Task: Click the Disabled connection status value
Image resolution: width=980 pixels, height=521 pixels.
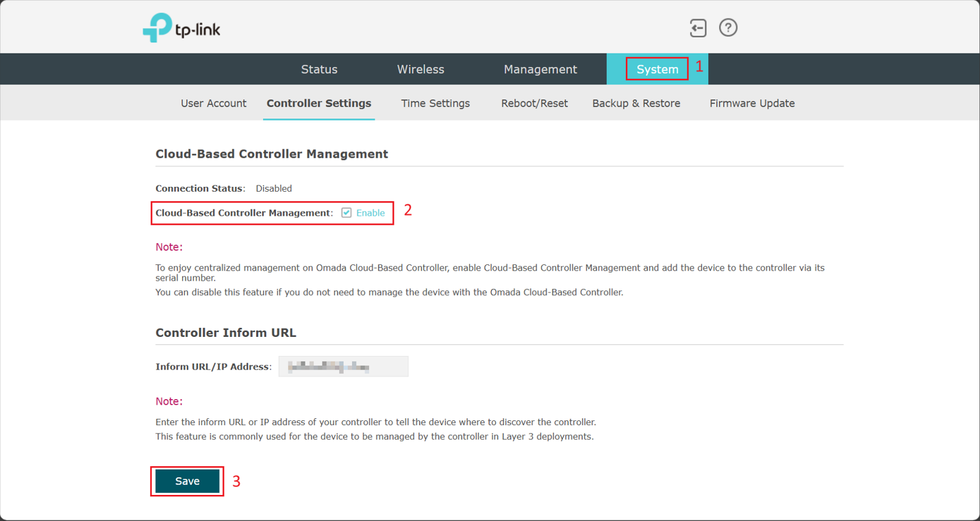Action: pos(274,188)
